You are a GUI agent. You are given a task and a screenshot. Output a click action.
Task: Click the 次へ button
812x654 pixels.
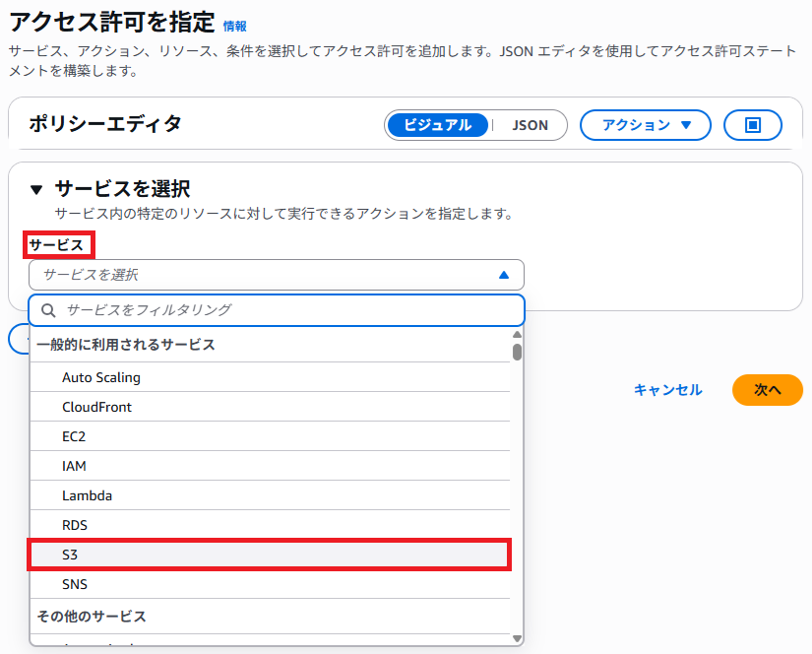tap(767, 390)
